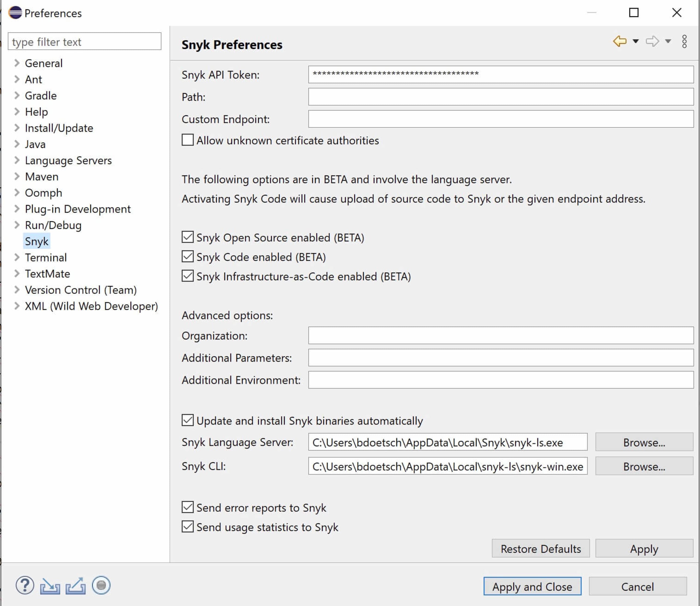Viewport: 700px width, 606px height.
Task: Click Browse for Snyk CLI
Action: click(644, 466)
